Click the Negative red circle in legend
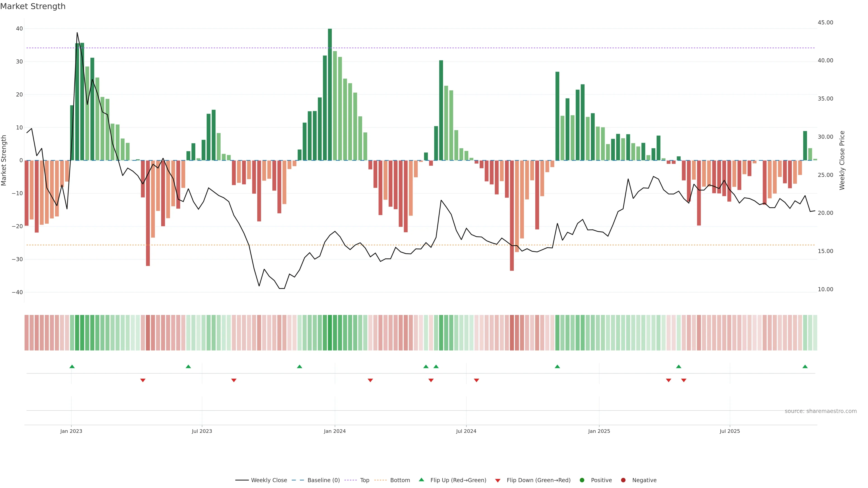 (x=623, y=480)
